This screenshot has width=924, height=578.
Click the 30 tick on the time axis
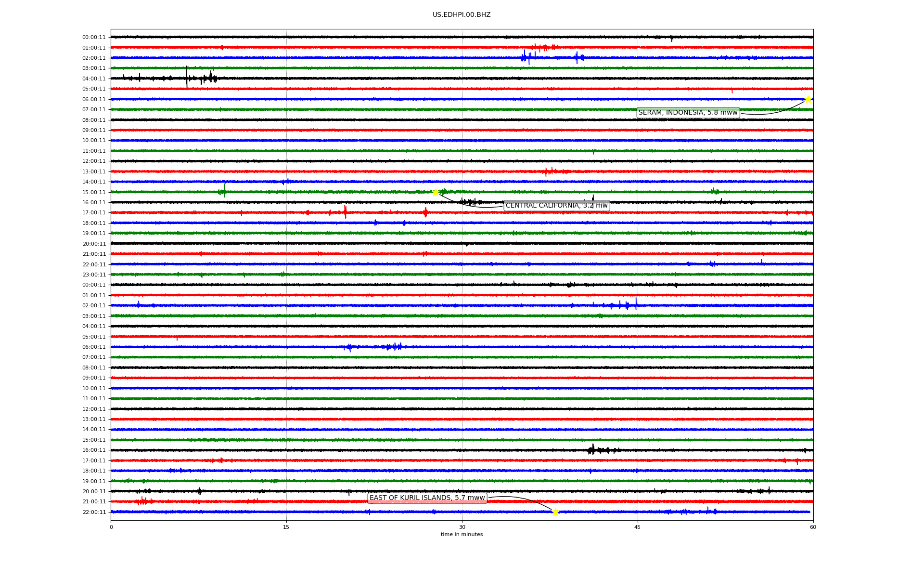click(x=462, y=527)
